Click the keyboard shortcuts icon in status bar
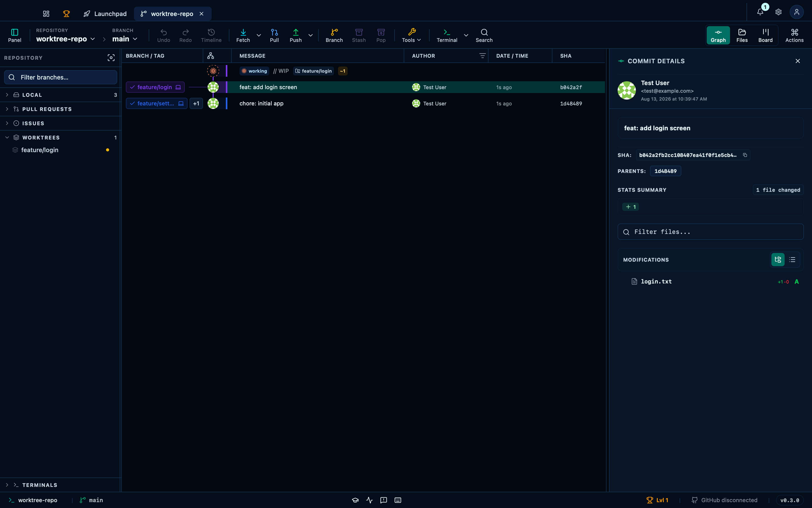812x508 pixels. tap(398, 500)
